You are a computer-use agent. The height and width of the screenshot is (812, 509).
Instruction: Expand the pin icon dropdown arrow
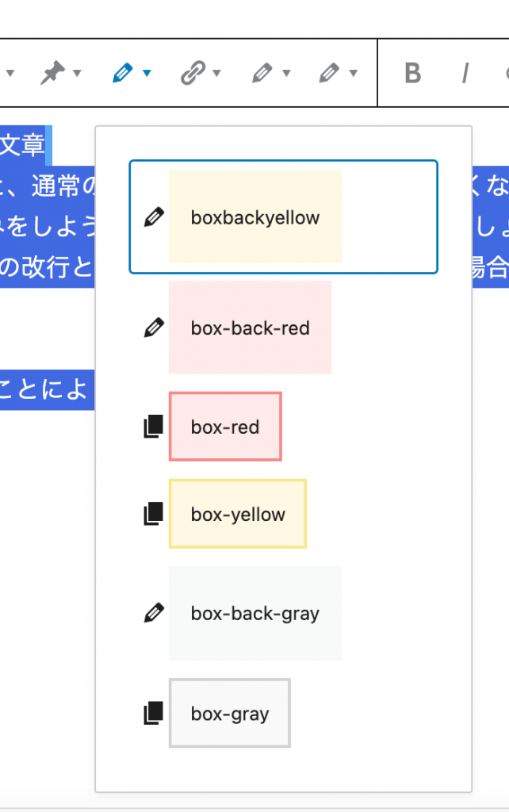[77, 75]
